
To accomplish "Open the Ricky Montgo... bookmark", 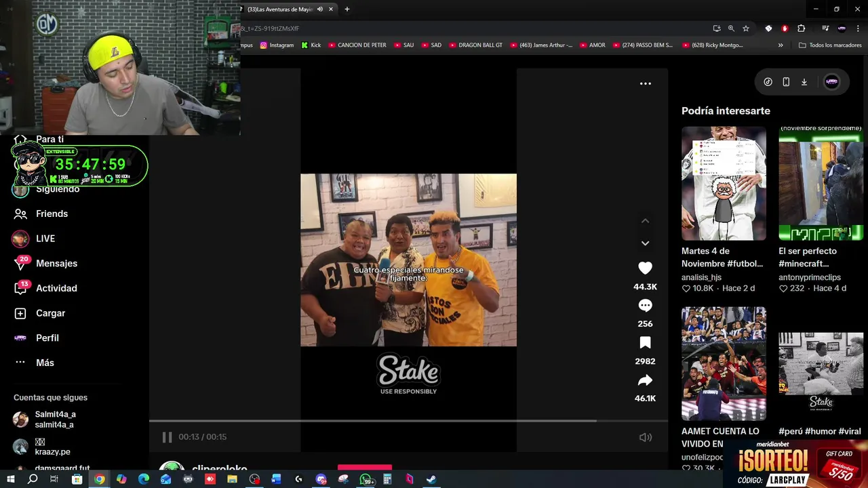I will point(711,45).
